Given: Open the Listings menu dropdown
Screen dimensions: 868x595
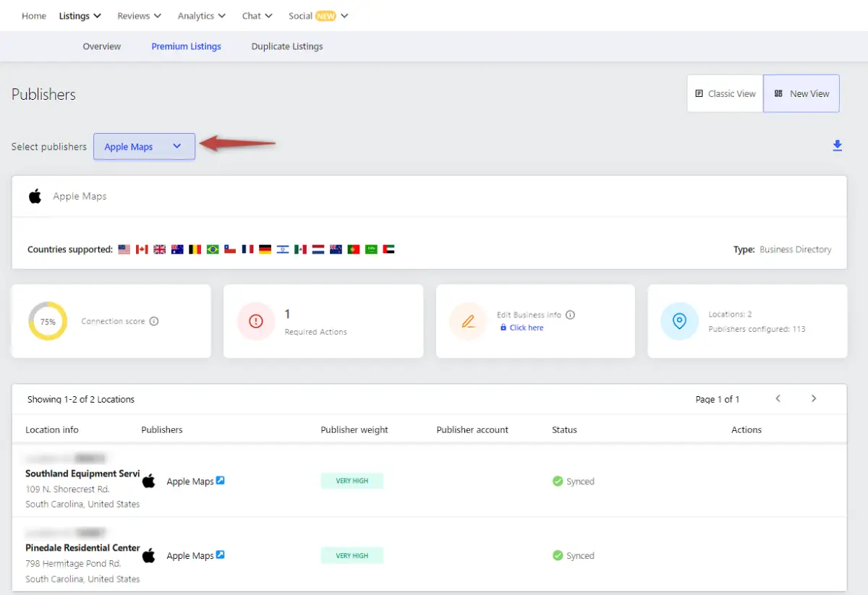Looking at the screenshot, I should [80, 16].
